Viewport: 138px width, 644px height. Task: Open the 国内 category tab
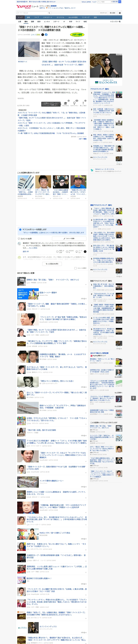click(26, 22)
